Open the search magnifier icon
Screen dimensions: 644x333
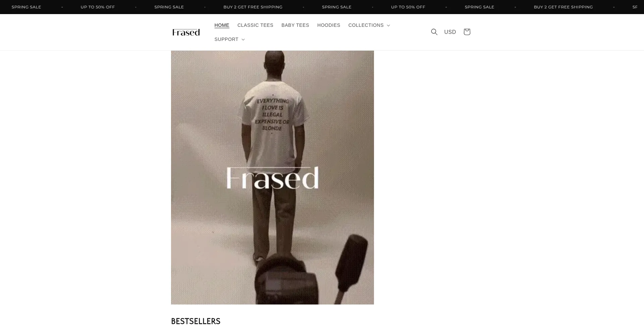[434, 32]
